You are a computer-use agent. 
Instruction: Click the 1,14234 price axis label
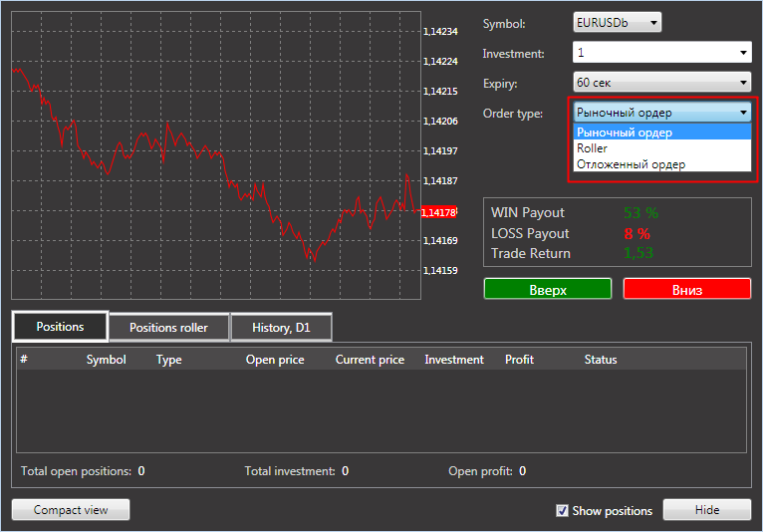(440, 31)
